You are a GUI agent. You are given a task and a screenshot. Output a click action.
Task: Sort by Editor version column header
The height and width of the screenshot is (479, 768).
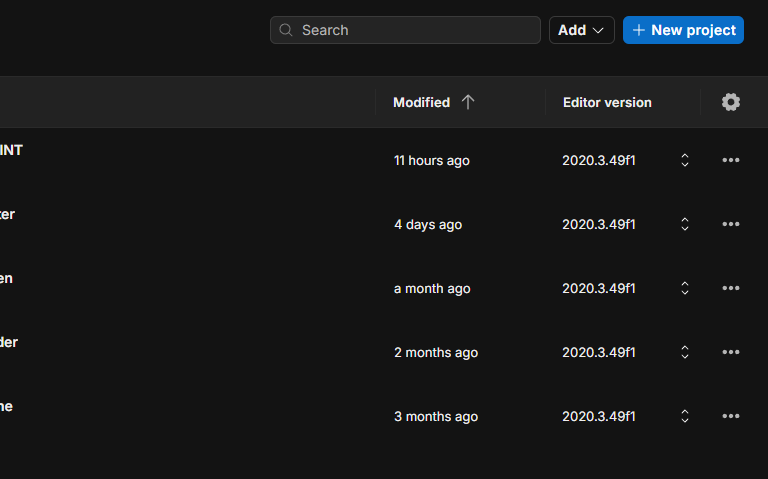click(607, 102)
